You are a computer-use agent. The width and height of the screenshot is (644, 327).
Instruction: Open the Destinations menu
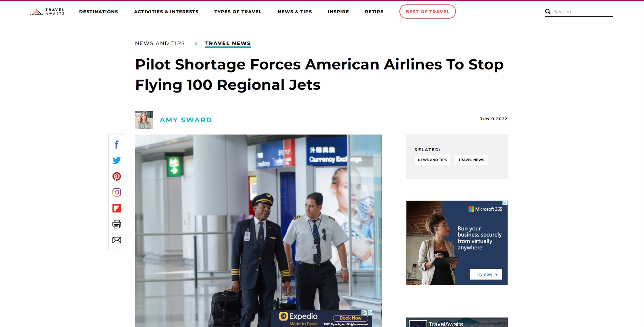pos(99,12)
